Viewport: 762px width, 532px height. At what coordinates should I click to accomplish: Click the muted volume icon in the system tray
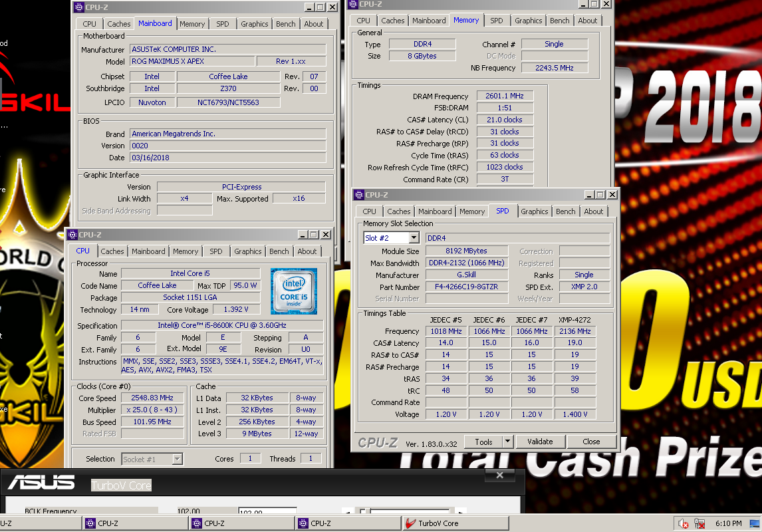684,523
